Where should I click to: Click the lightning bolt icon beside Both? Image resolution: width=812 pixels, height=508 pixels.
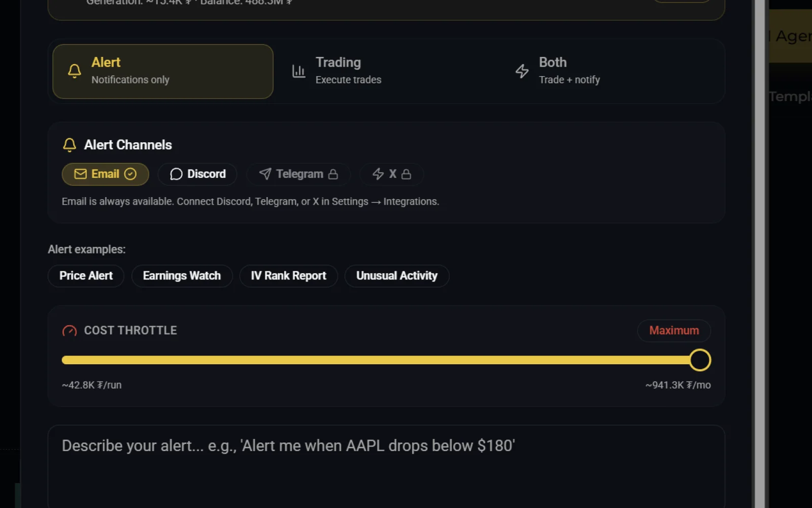coord(522,71)
